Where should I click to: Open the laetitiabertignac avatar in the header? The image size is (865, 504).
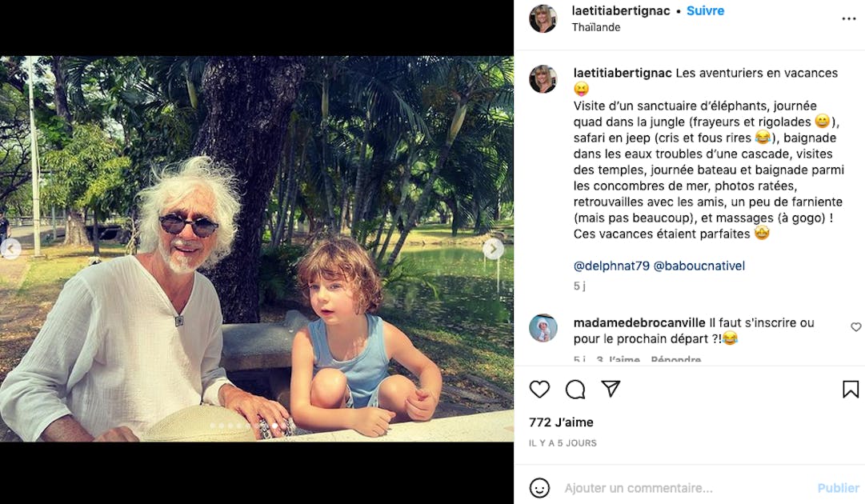point(543,18)
